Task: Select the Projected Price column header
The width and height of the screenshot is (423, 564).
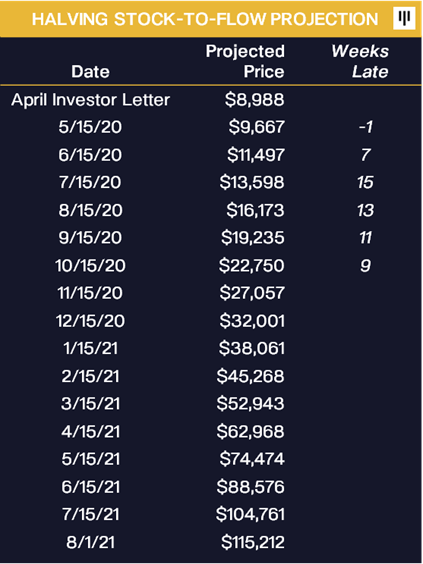Action: tap(245, 61)
